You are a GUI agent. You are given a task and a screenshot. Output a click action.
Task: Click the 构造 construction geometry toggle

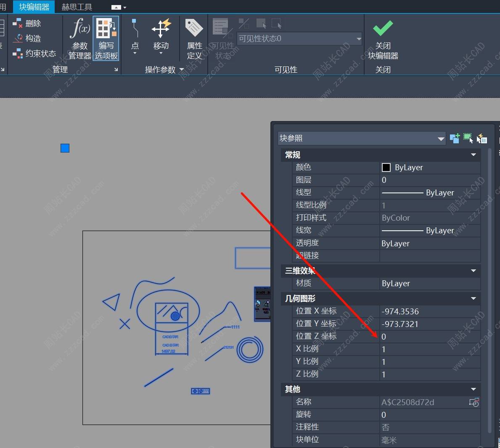click(x=28, y=39)
